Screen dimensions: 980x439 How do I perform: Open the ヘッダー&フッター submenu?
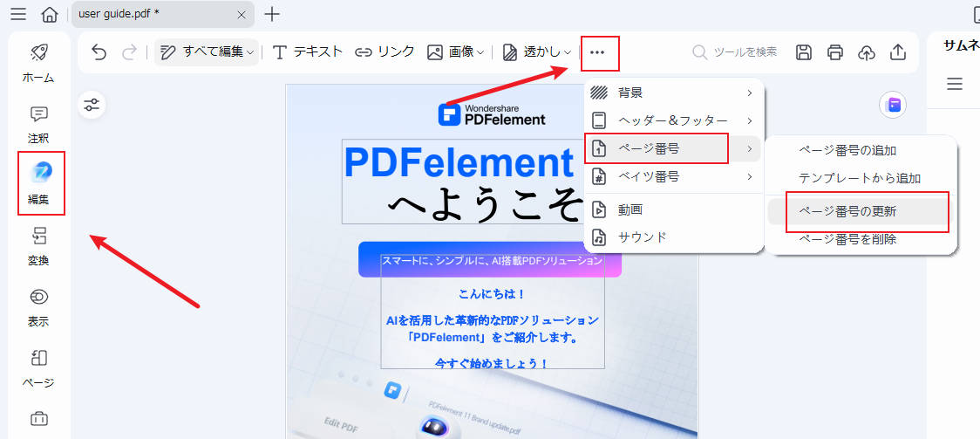coord(672,120)
